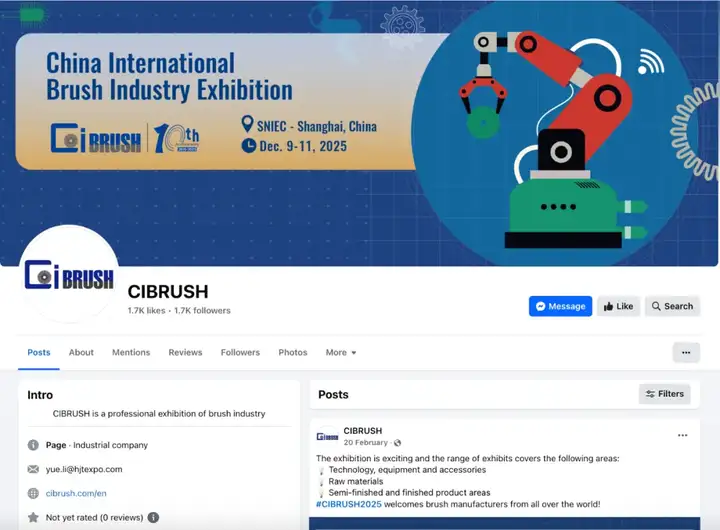The height and width of the screenshot is (530, 720).
Task: Click the Message button
Action: pos(560,306)
